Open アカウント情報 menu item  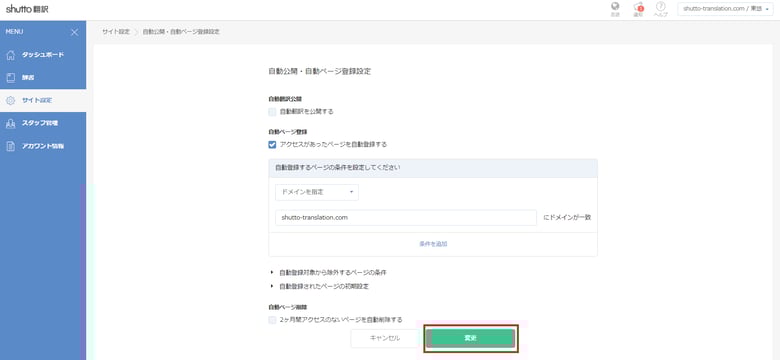tap(43, 147)
